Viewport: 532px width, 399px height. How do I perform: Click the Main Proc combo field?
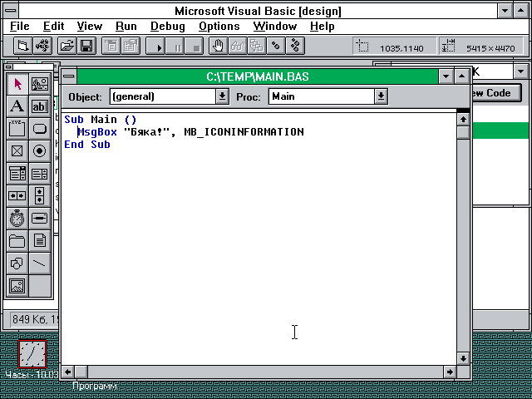322,96
